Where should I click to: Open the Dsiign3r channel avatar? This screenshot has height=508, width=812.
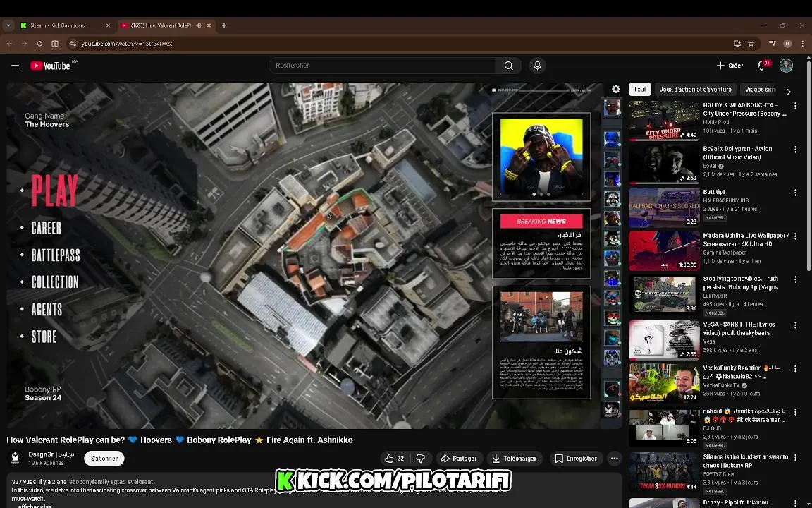click(15, 458)
